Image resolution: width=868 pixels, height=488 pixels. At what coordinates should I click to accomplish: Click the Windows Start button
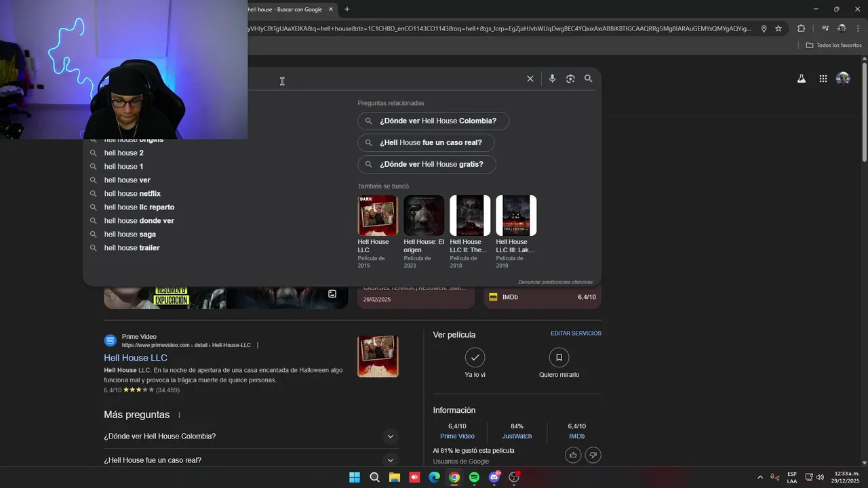[355, 477]
